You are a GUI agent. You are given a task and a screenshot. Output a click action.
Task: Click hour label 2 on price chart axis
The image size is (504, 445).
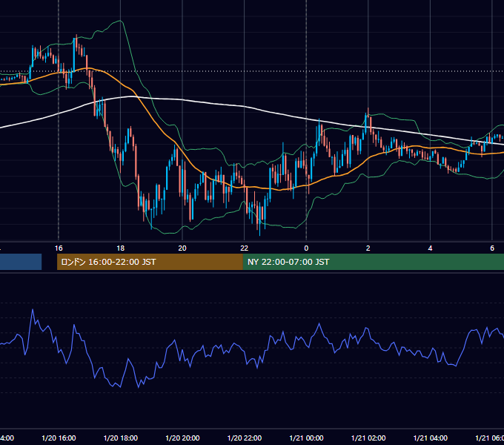click(x=368, y=248)
